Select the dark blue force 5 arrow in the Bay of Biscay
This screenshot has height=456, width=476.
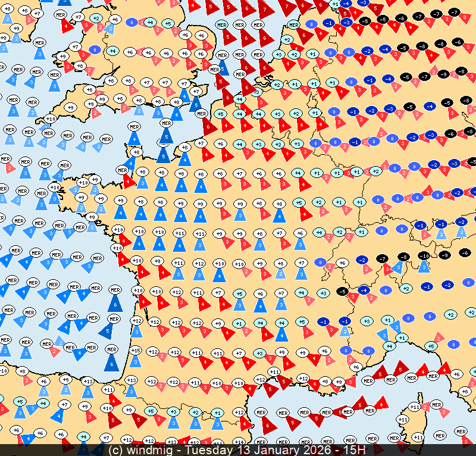coord(106,330)
